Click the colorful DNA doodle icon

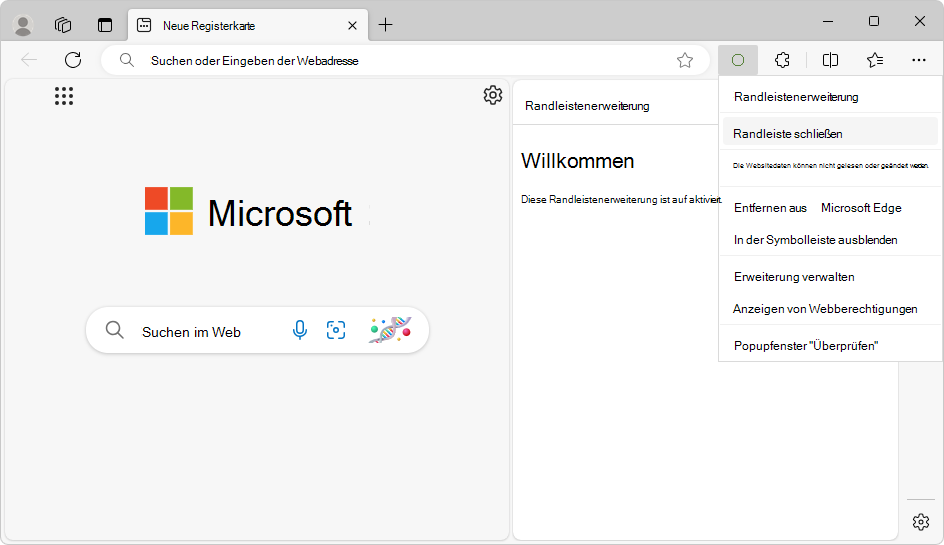pos(390,330)
